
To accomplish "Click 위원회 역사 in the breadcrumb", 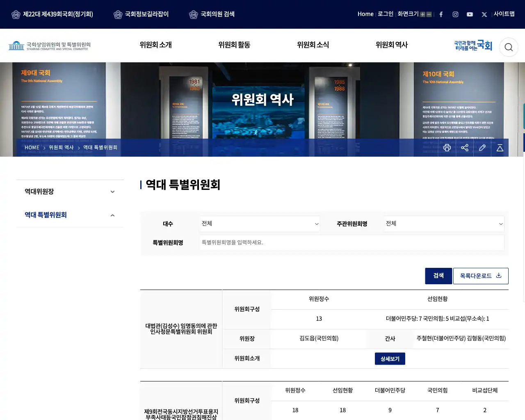I will pyautogui.click(x=61, y=148).
